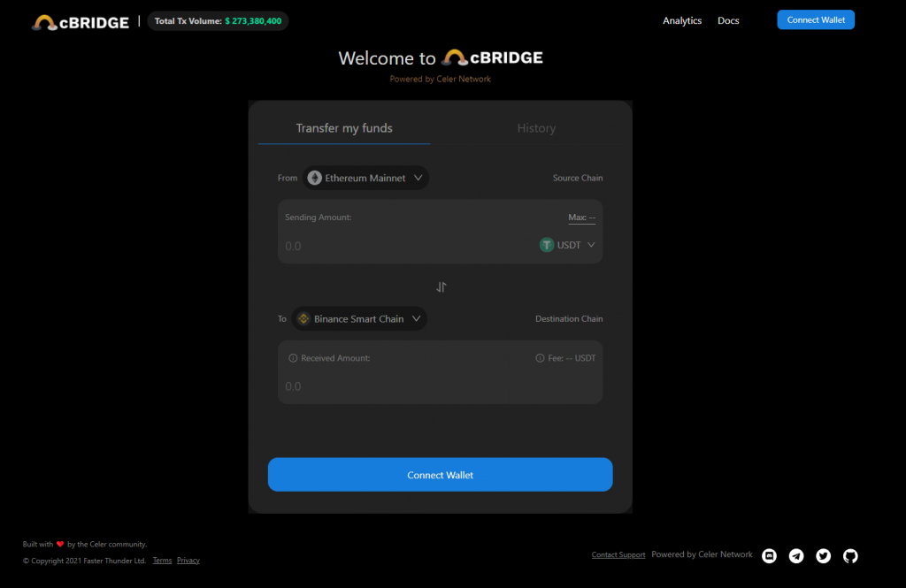The height and width of the screenshot is (588, 906).
Task: Click the Received Amount info icon
Action: pyautogui.click(x=293, y=358)
